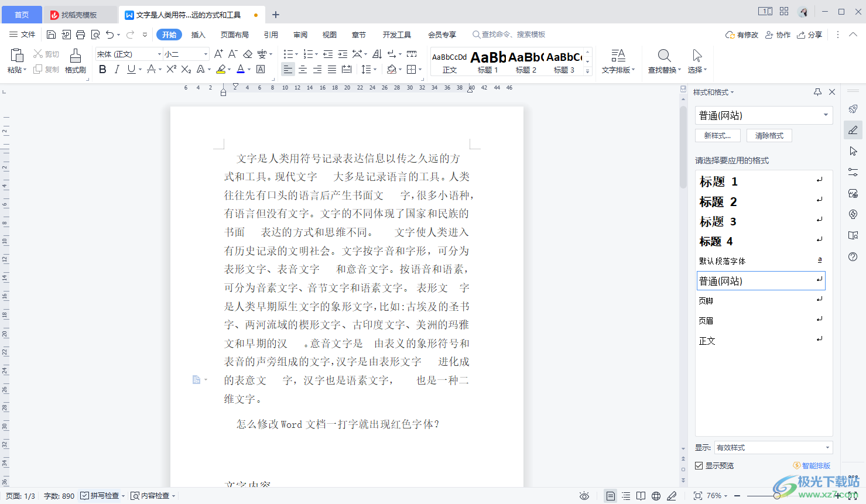
Task: Decrease font size with A- icon
Action: 232,54
